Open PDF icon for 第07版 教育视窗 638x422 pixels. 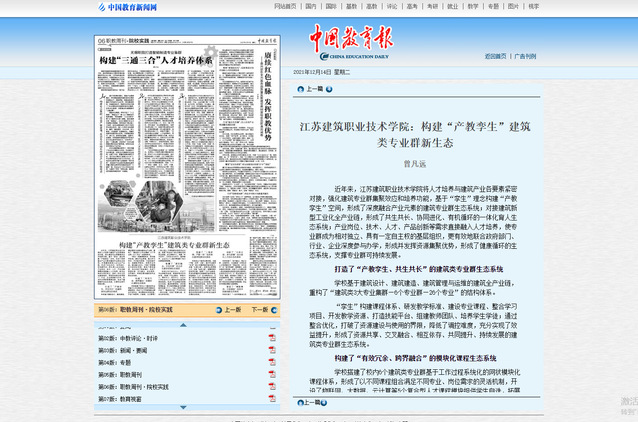pyautogui.click(x=272, y=398)
